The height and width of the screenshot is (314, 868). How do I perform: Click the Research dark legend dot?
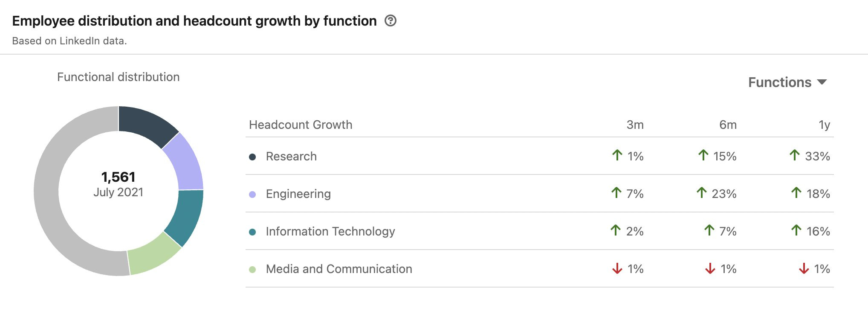pos(252,157)
